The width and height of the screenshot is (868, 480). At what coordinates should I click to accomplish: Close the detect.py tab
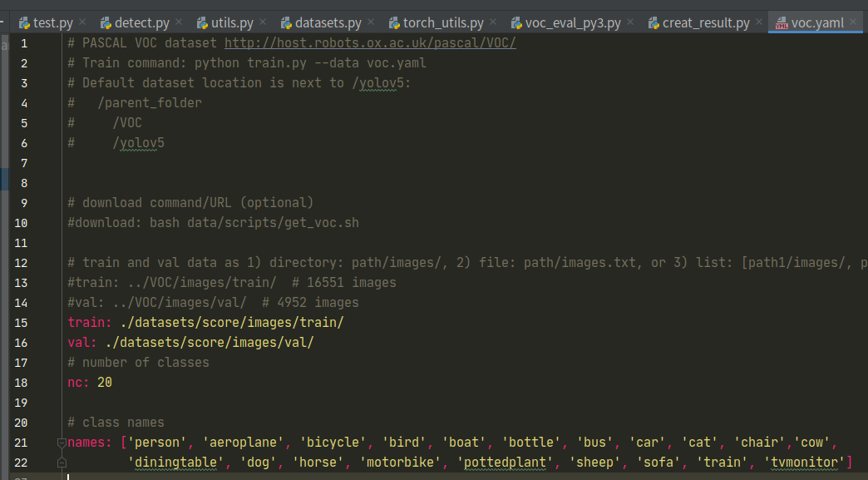coord(179,22)
